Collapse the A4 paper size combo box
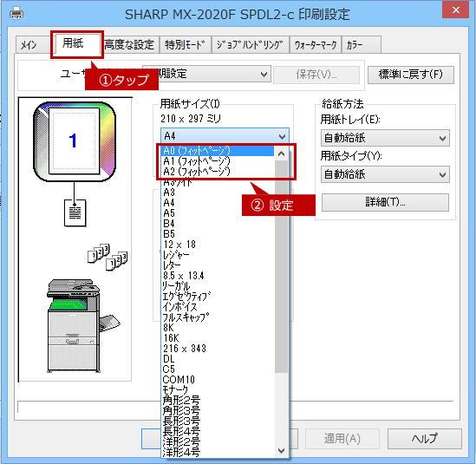This screenshot has height=464, width=476. tap(225, 136)
